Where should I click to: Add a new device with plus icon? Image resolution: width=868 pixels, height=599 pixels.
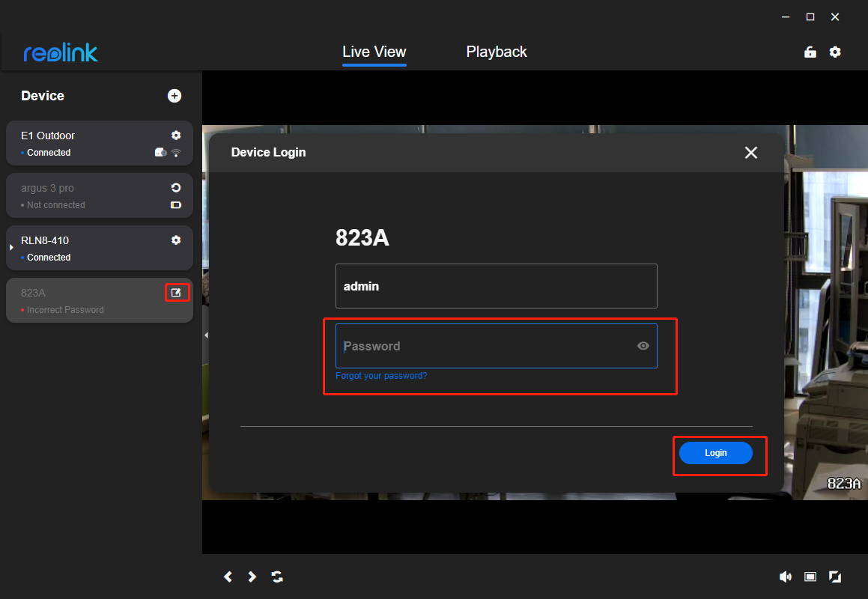pos(174,96)
